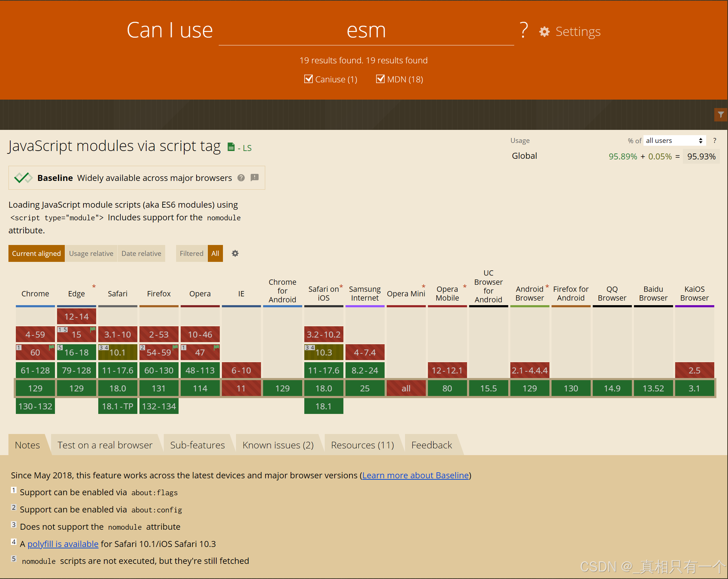Screen dimensions: 728x579
Task: Uncheck the MDN (18) checkbox
Action: 380,79
